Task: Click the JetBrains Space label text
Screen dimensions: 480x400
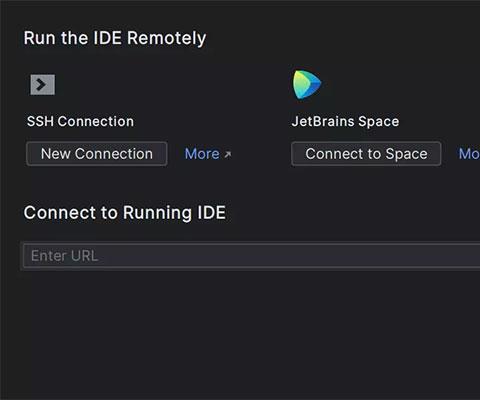Action: 345,121
